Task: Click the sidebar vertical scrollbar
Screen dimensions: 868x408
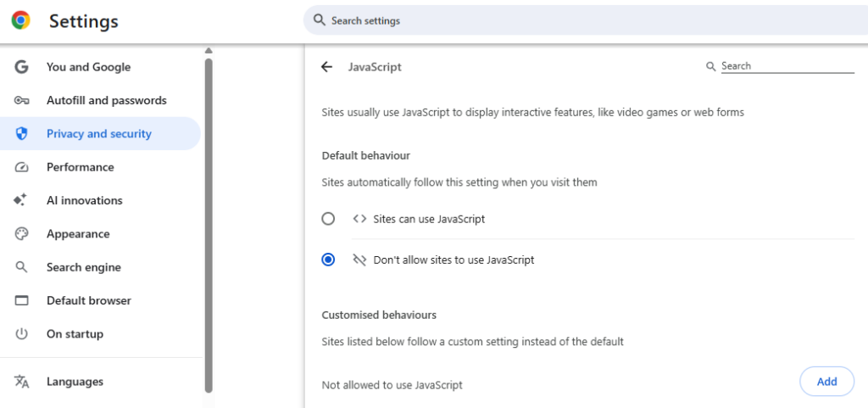Action: tap(209, 221)
